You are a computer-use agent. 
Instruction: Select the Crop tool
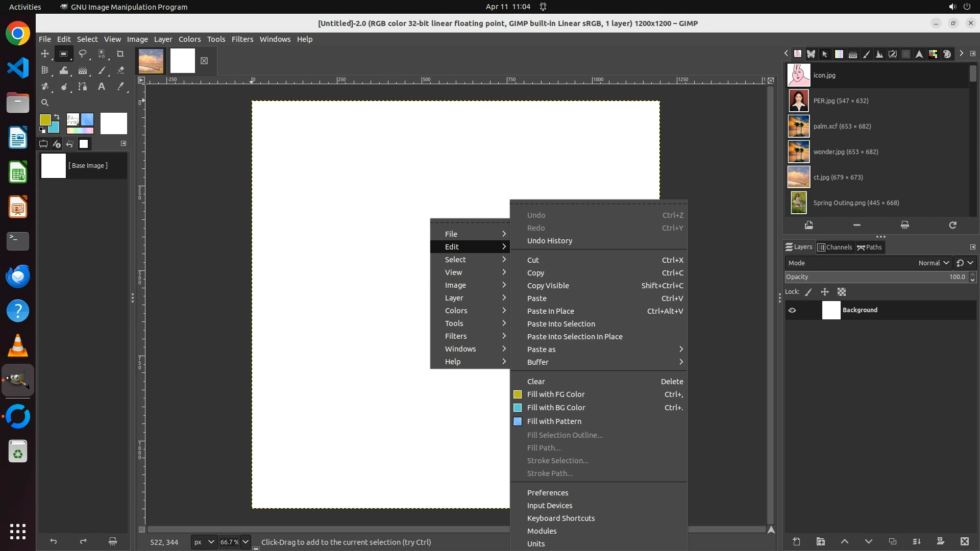[120, 54]
